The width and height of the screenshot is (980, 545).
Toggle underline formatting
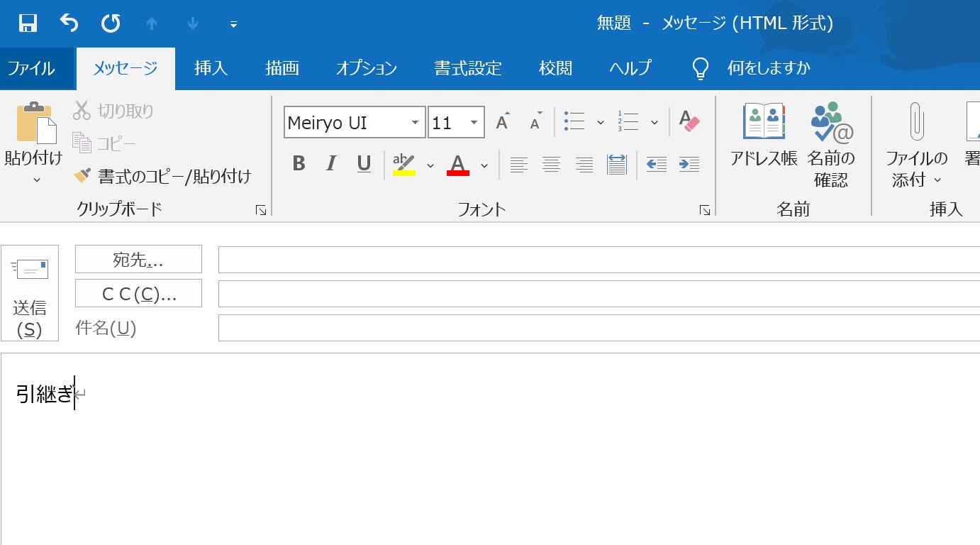tap(364, 164)
